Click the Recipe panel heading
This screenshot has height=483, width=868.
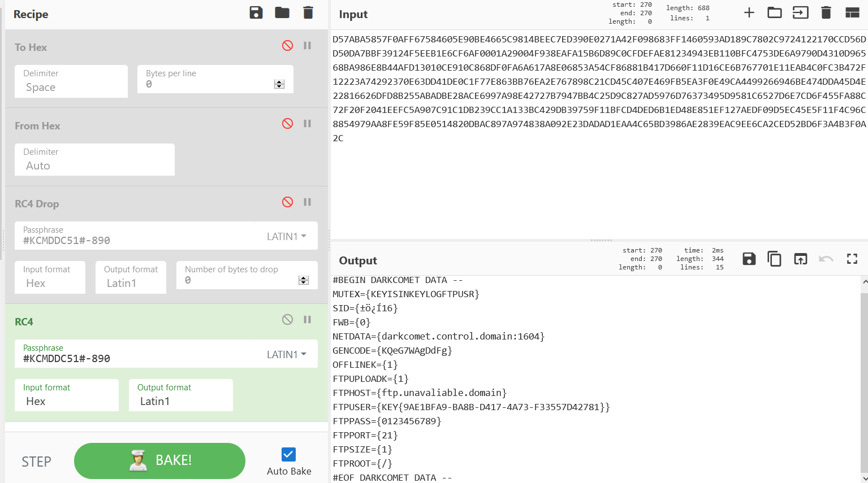(31, 15)
